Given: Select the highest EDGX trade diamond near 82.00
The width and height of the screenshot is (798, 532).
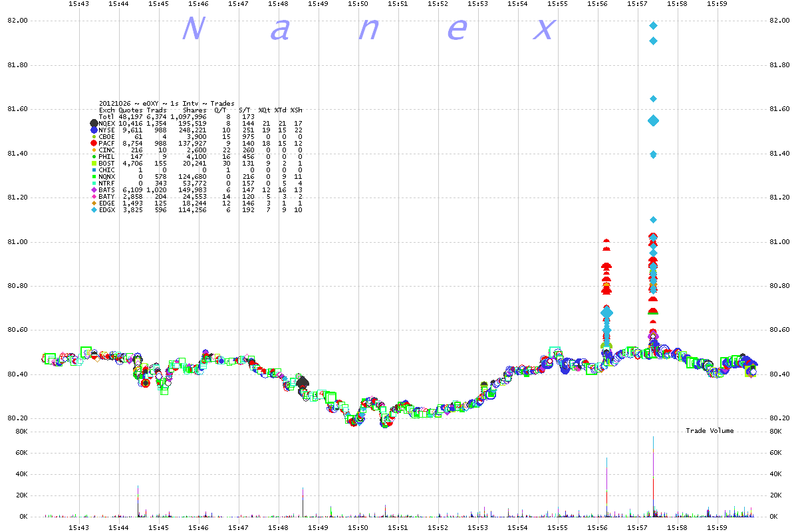Looking at the screenshot, I should [x=653, y=26].
